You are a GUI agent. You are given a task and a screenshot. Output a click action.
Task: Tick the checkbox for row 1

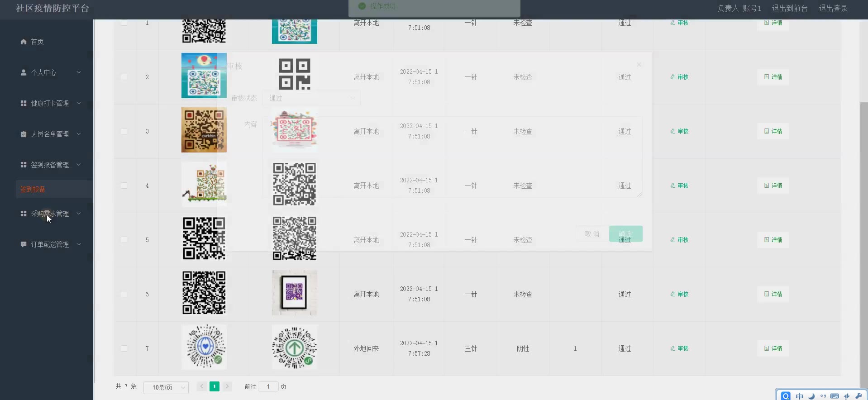point(124,23)
